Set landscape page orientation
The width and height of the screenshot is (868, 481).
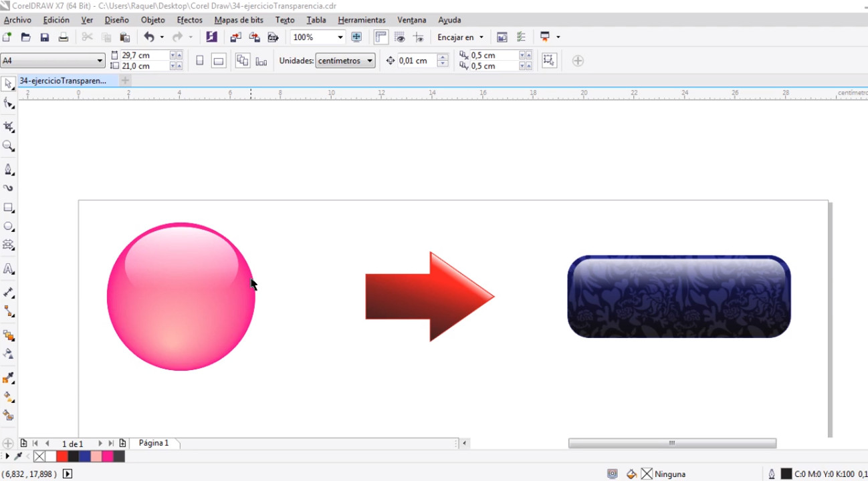coord(219,60)
